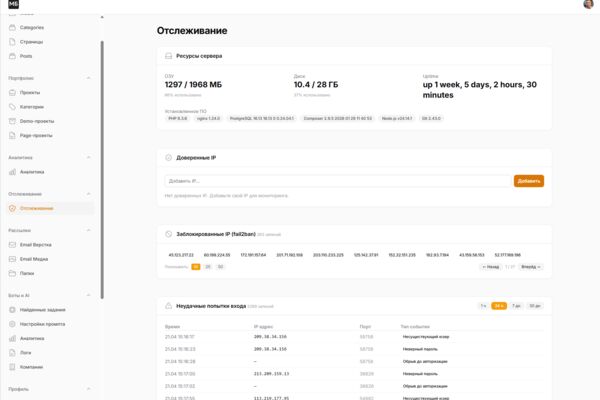
Task: Click the Demo-проекты icon
Action: click(12, 121)
